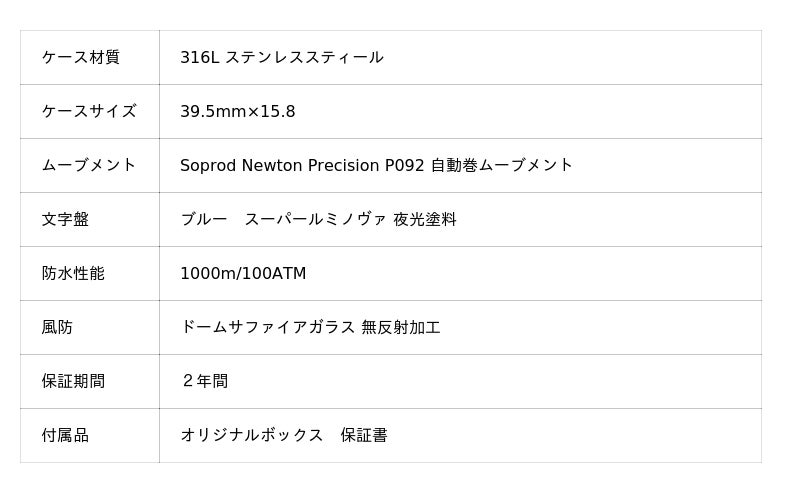
Task: Click the ケースサイズ row label
Action: [x=89, y=112]
